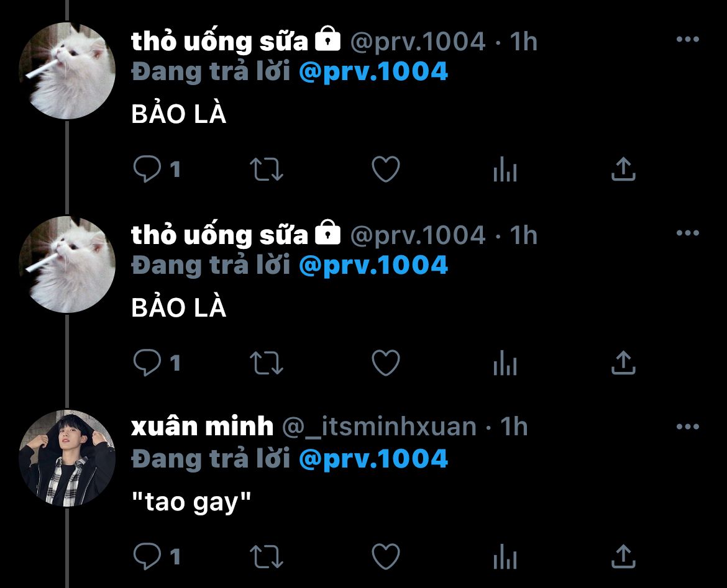Retweet the second "BẢO LÀ" tweet
Screen dimensions: 727x588
[267, 363]
